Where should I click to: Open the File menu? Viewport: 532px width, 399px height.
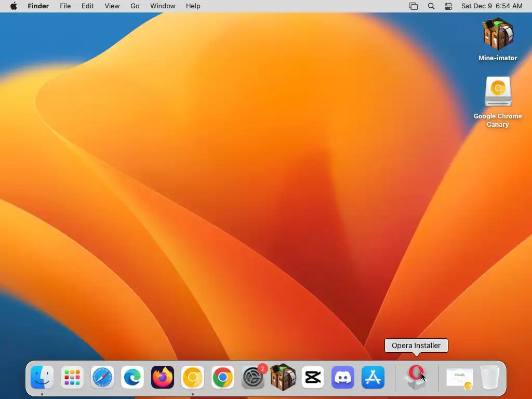[x=65, y=6]
